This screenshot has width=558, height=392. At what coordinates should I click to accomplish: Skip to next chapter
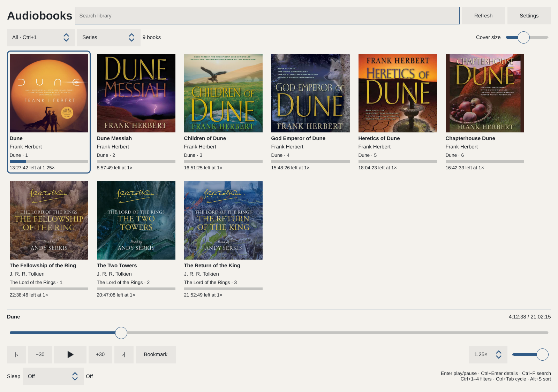point(124,354)
